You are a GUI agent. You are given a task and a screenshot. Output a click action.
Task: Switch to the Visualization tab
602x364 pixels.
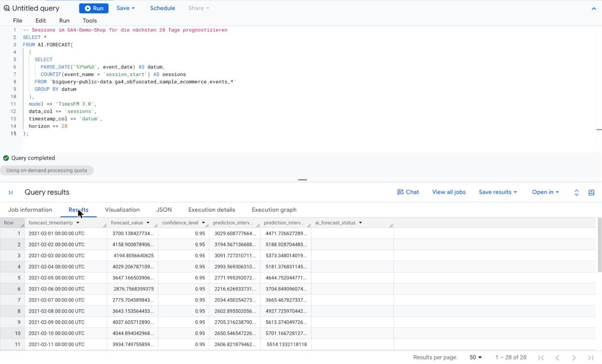click(x=122, y=210)
